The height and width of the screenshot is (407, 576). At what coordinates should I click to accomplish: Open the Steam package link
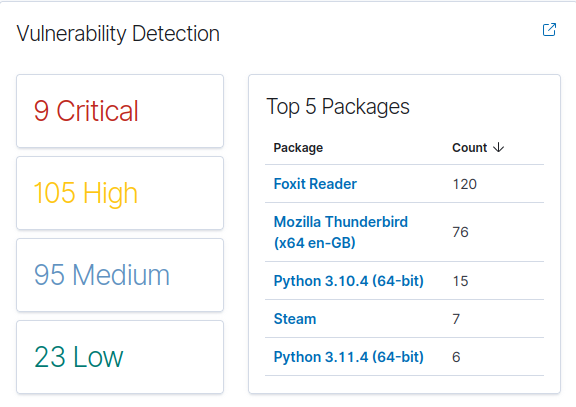coord(295,319)
